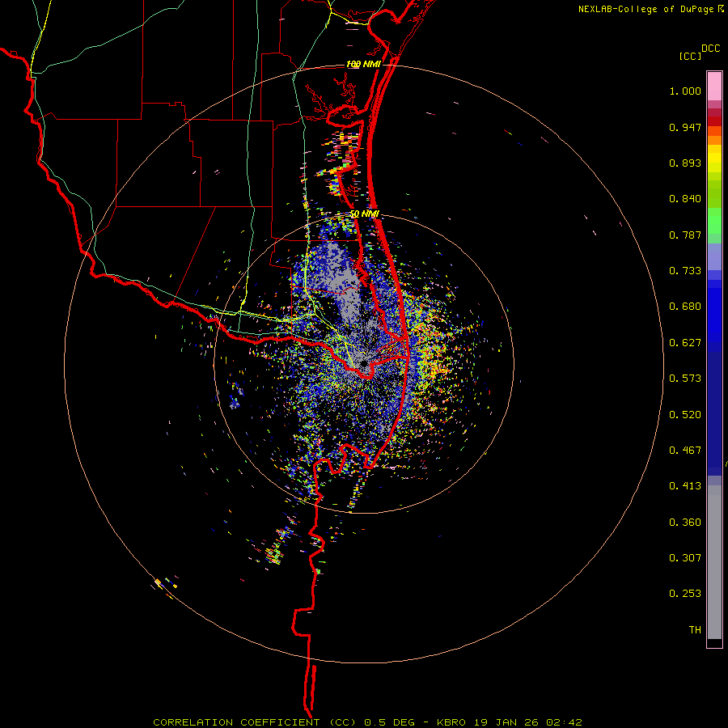Screen dimensions: 728x728
Task: Select the 0.413 legend value
Action: point(685,486)
